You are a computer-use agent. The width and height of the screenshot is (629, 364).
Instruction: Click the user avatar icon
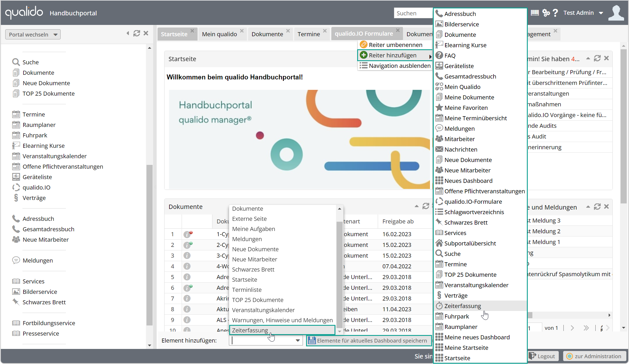(x=616, y=13)
